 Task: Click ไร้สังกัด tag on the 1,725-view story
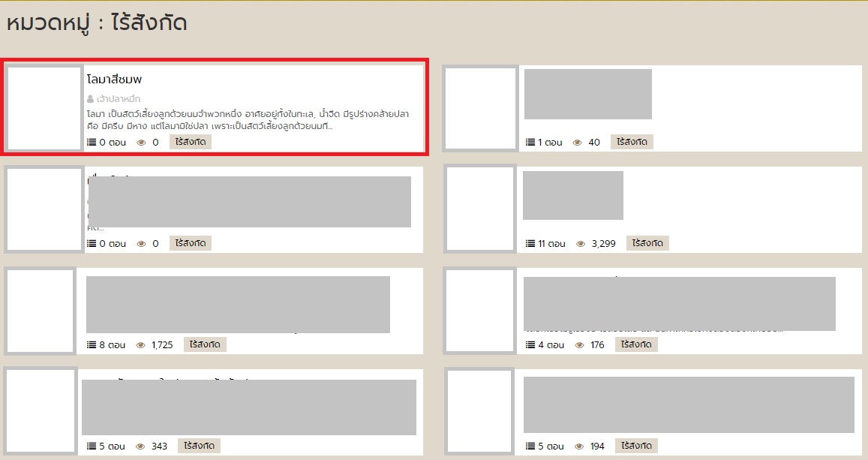(x=205, y=344)
